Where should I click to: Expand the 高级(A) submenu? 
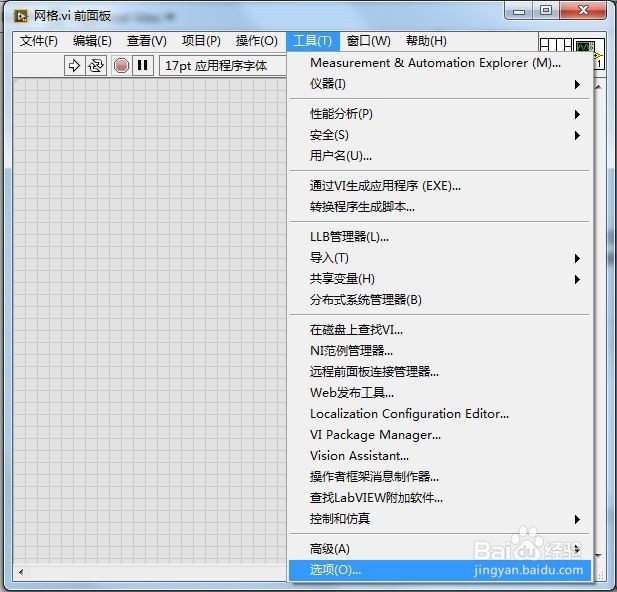[x=440, y=549]
